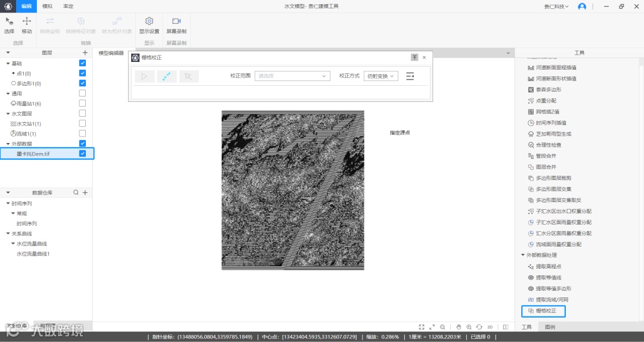Check the 水文图层 group checkbox
The height and width of the screenshot is (342, 644).
click(82, 113)
